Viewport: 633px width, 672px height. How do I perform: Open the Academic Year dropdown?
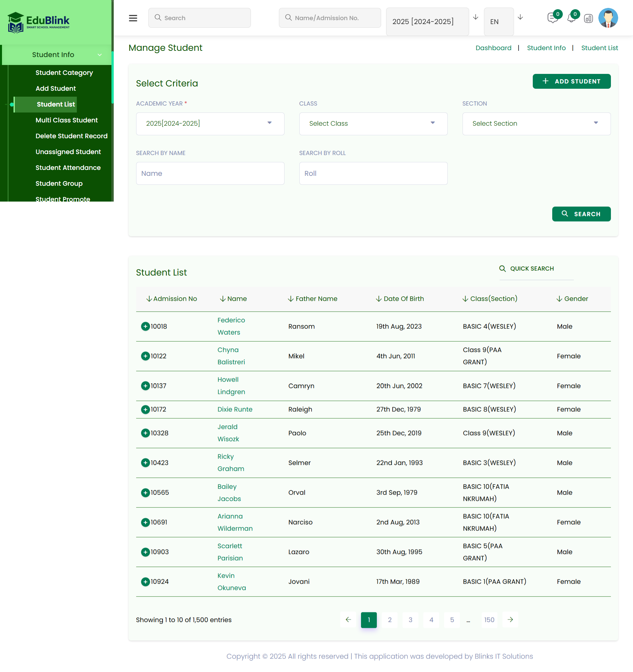tap(210, 123)
